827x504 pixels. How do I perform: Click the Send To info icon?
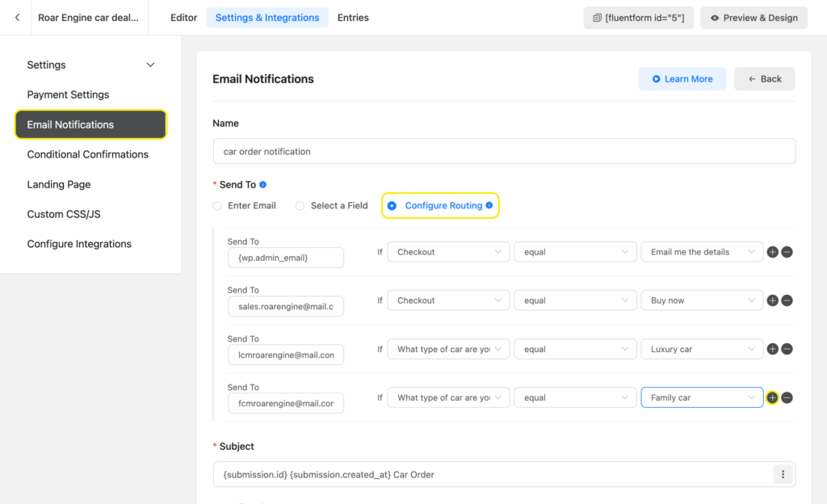tap(262, 184)
